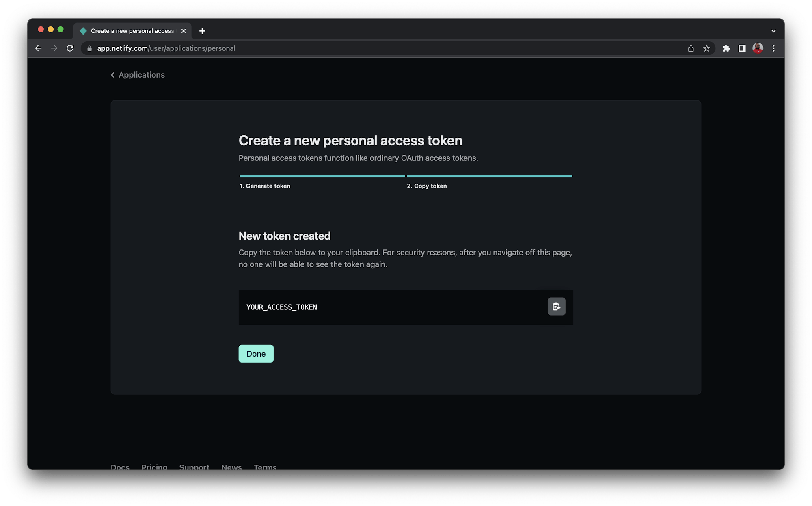Reload the current page

pos(70,48)
